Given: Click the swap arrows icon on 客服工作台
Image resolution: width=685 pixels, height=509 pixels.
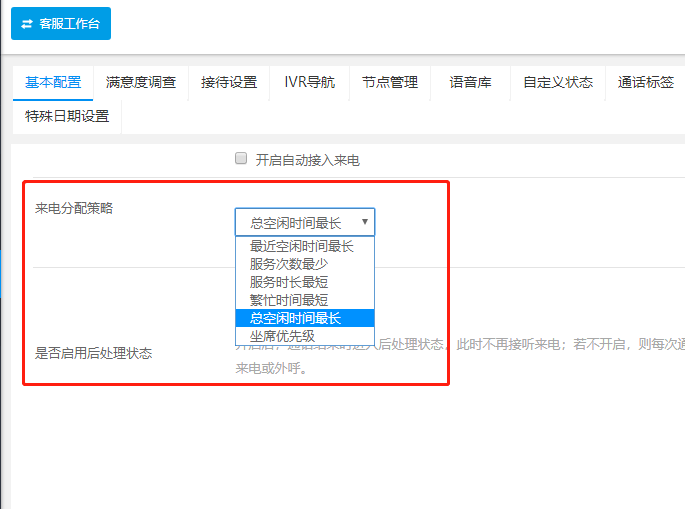Looking at the screenshot, I should (27, 23).
